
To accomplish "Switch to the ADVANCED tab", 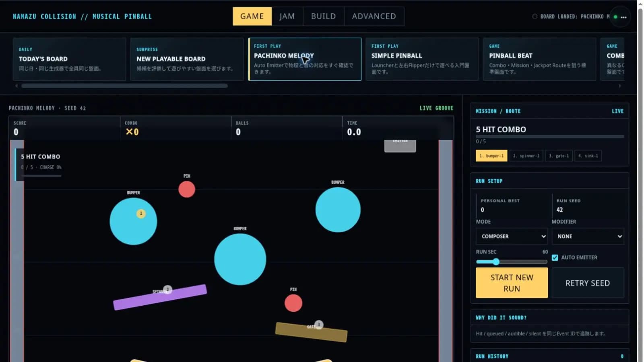I will coord(374,16).
